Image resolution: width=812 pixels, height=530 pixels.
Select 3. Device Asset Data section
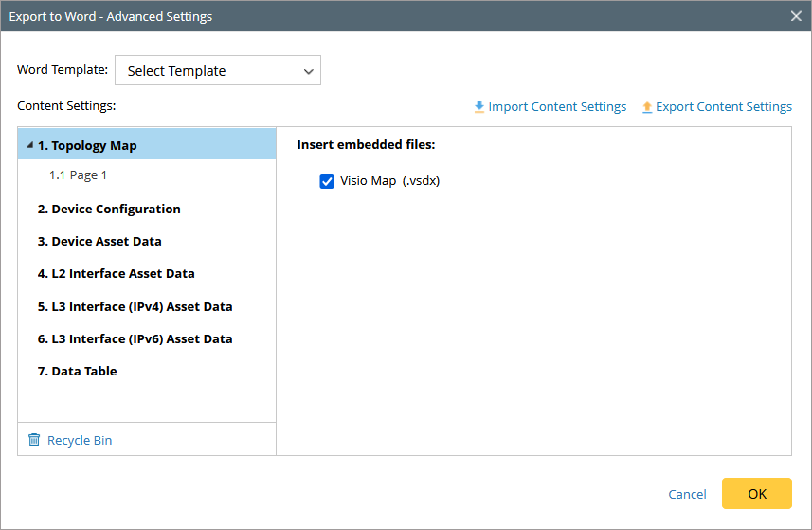click(99, 242)
